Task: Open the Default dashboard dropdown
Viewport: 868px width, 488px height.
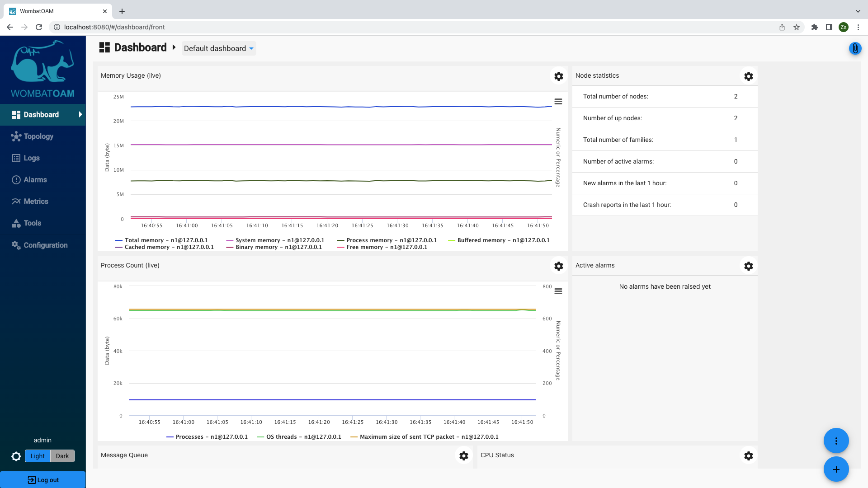Action: point(219,48)
